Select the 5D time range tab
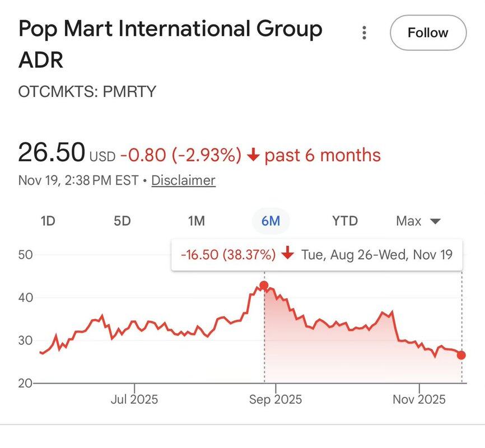 (x=122, y=221)
